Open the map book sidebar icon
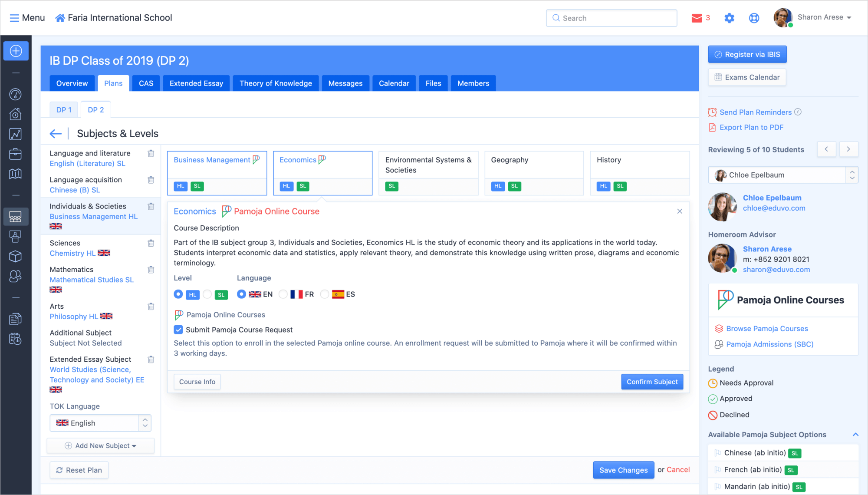This screenshot has width=868, height=495. point(16,174)
